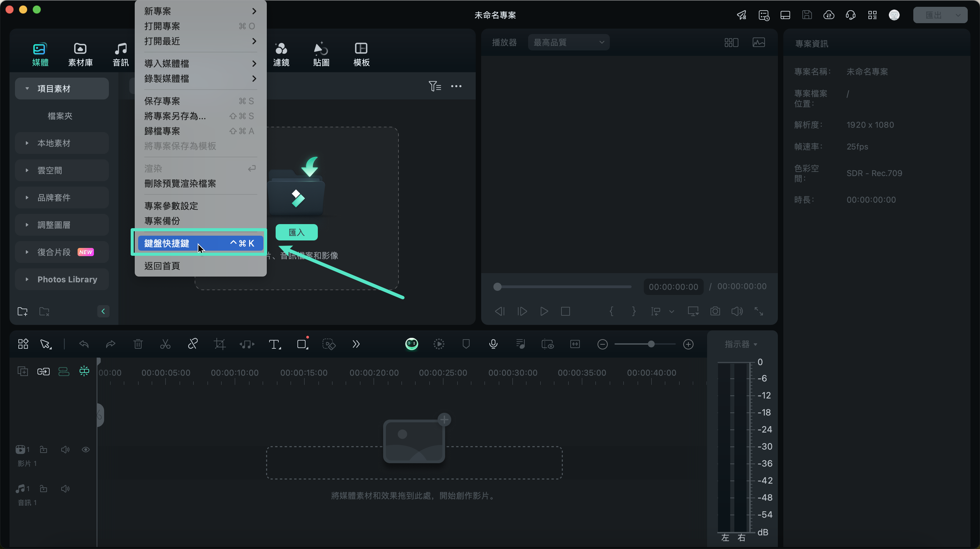Click 專案備份 menu item
The width and height of the screenshot is (980, 549).
click(200, 221)
